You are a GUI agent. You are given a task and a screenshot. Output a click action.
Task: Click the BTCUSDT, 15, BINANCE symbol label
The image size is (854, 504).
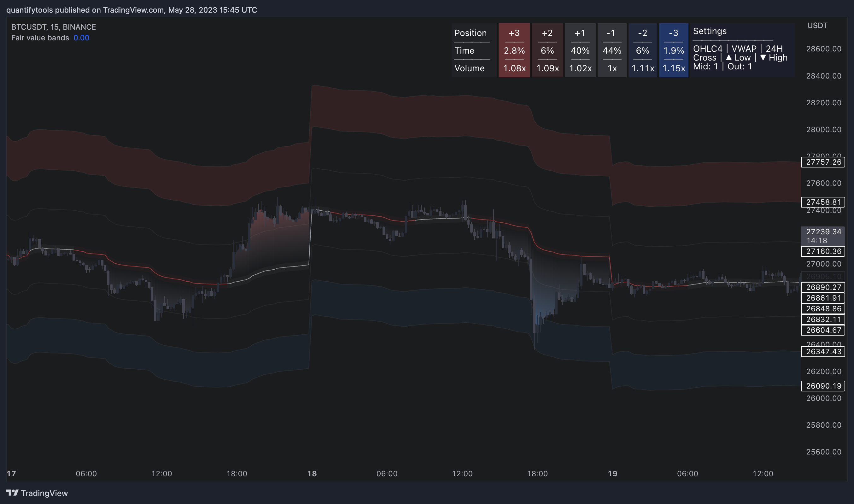(54, 27)
